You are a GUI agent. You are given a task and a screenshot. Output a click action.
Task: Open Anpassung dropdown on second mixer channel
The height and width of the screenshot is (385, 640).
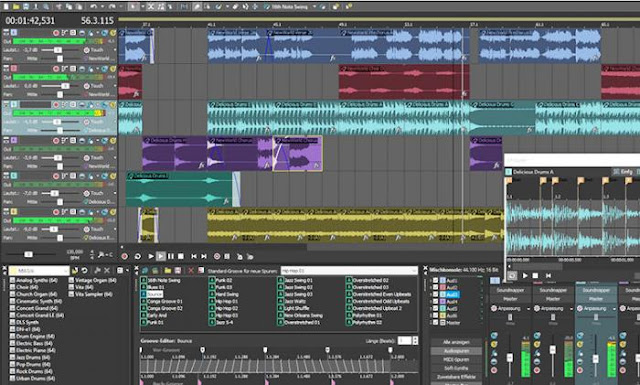tap(571, 309)
